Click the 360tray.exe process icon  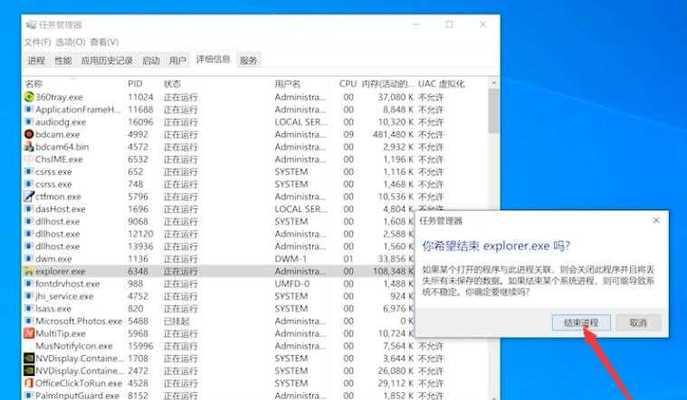pos(29,97)
